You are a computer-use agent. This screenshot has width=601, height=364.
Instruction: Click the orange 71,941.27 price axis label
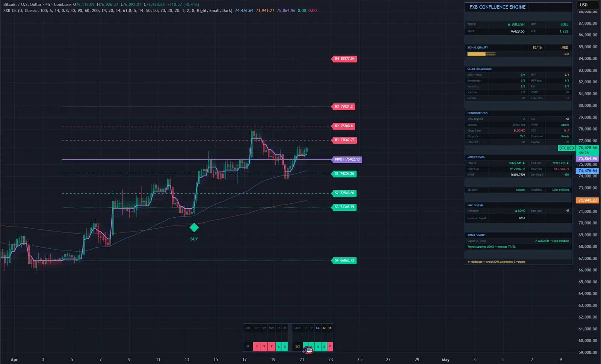pos(587,200)
